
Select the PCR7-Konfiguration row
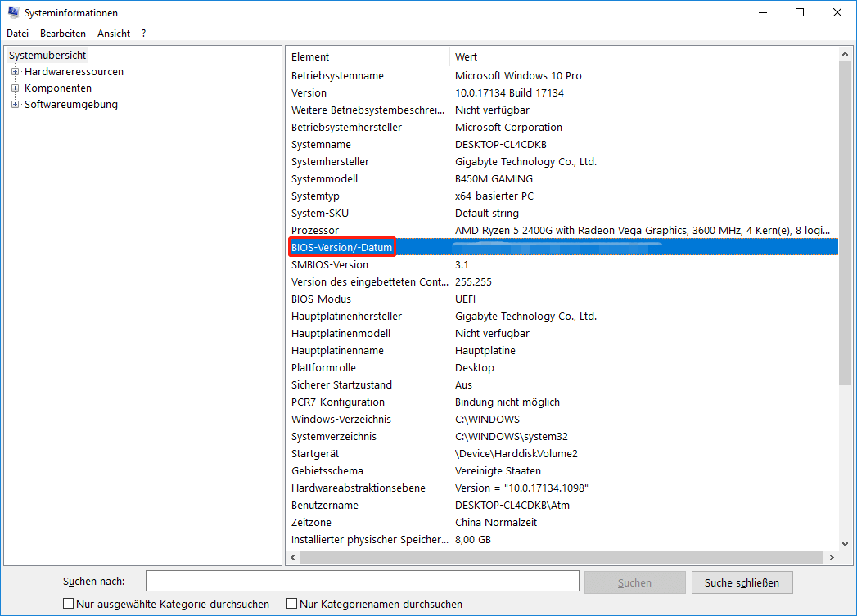pyautogui.click(x=562, y=402)
